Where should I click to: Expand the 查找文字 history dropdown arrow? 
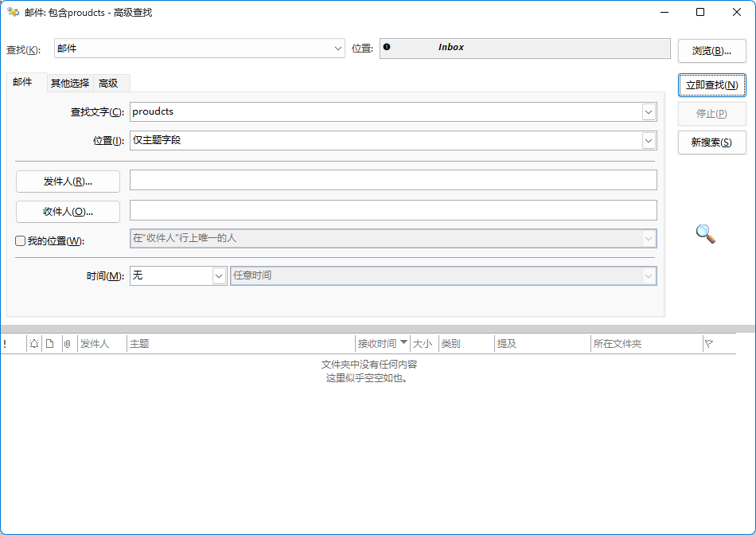tap(649, 112)
